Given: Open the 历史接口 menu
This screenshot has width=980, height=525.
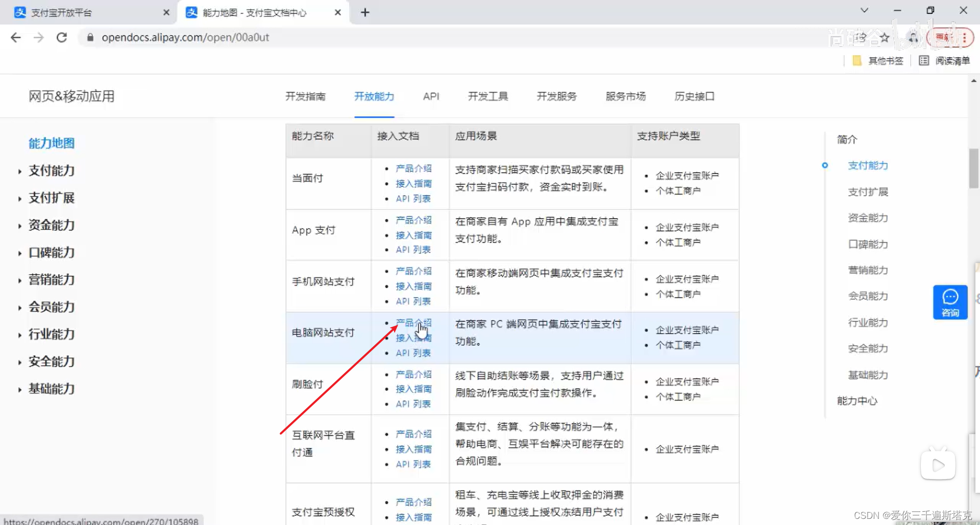Looking at the screenshot, I should [695, 96].
